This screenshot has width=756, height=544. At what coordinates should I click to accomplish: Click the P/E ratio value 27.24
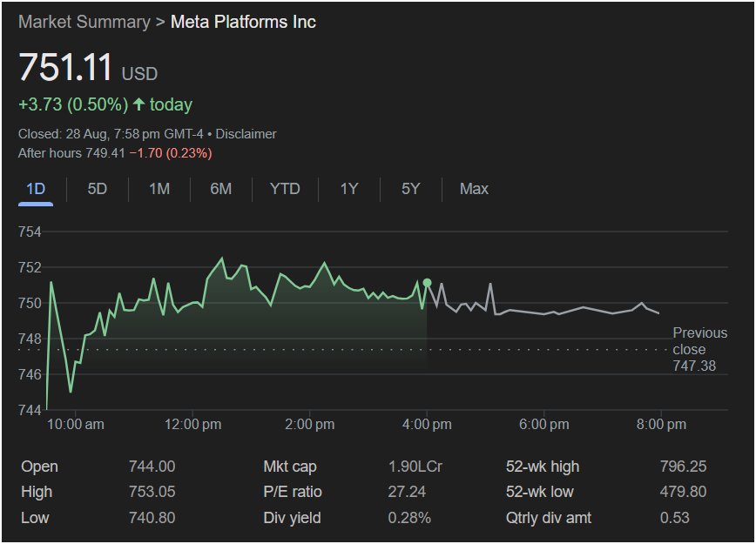click(407, 492)
